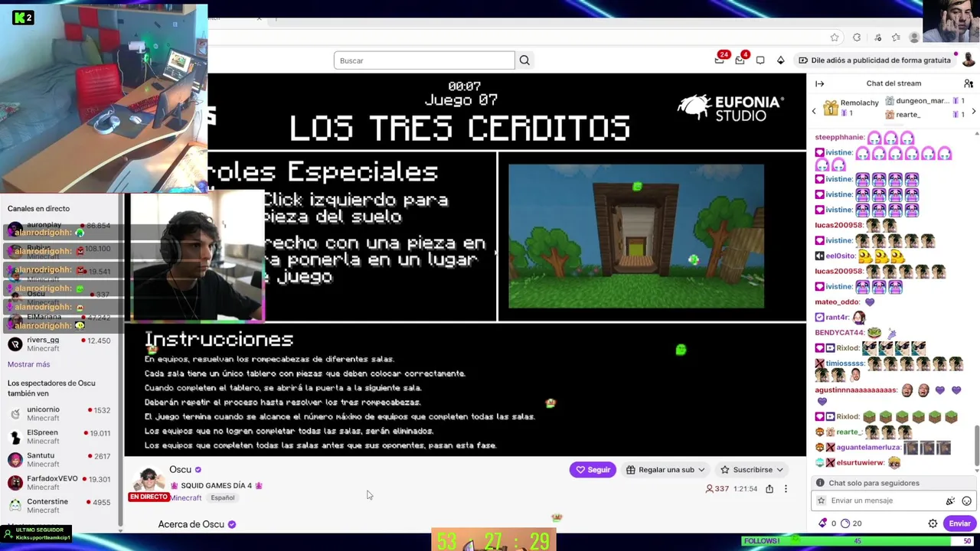Open Conterstine channel in sidebar
The image size is (980, 551).
pyautogui.click(x=60, y=506)
